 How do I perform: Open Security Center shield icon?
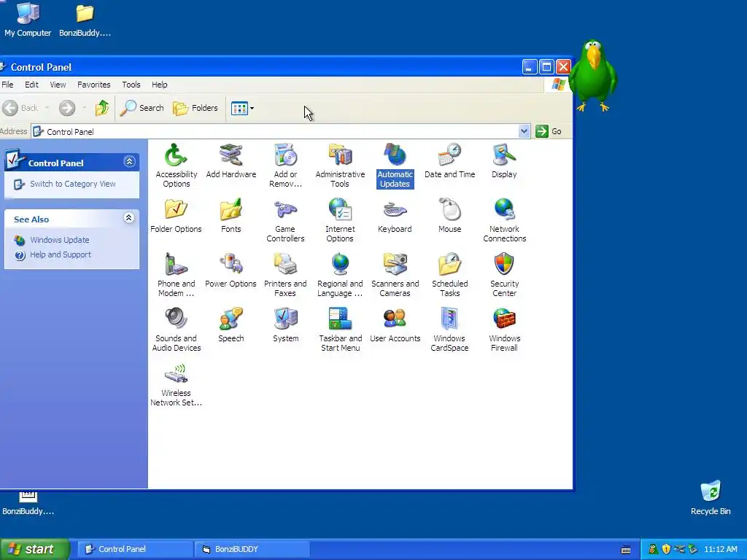coord(504,275)
